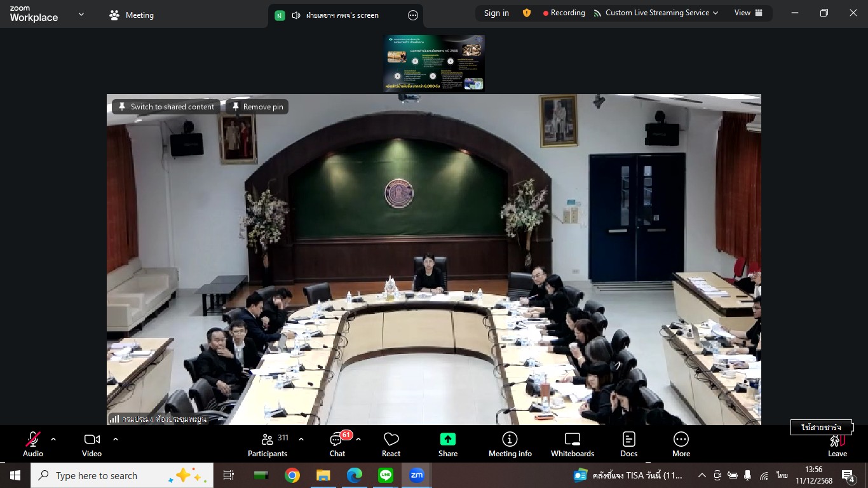Expand audio settings arrow next to Audio

point(53,439)
